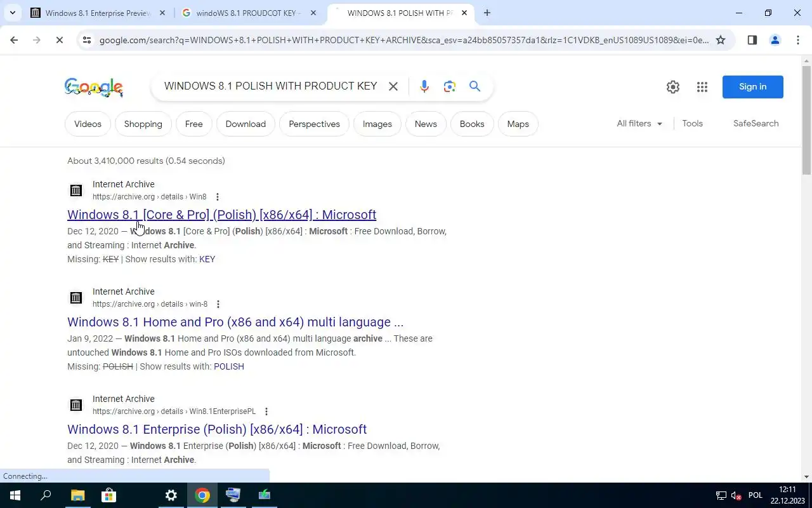Open Chrome tab search dropdown arrow
The height and width of the screenshot is (508, 812).
[13, 13]
